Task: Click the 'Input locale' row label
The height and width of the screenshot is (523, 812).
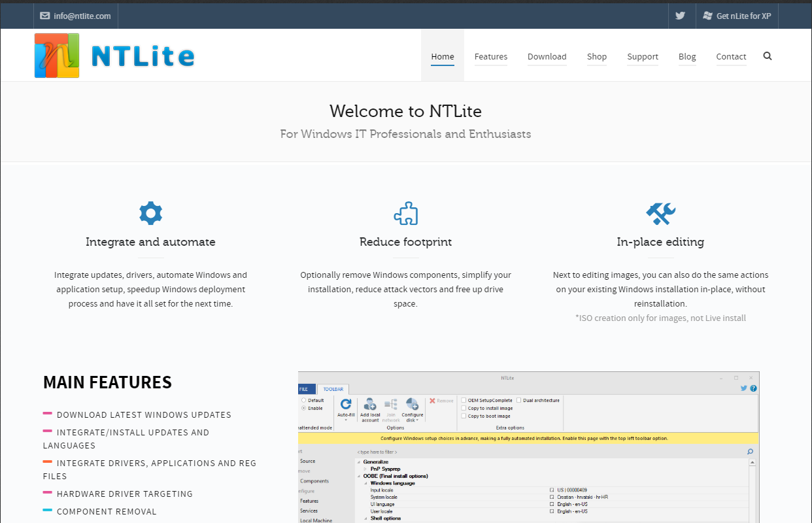Action: [x=381, y=490]
